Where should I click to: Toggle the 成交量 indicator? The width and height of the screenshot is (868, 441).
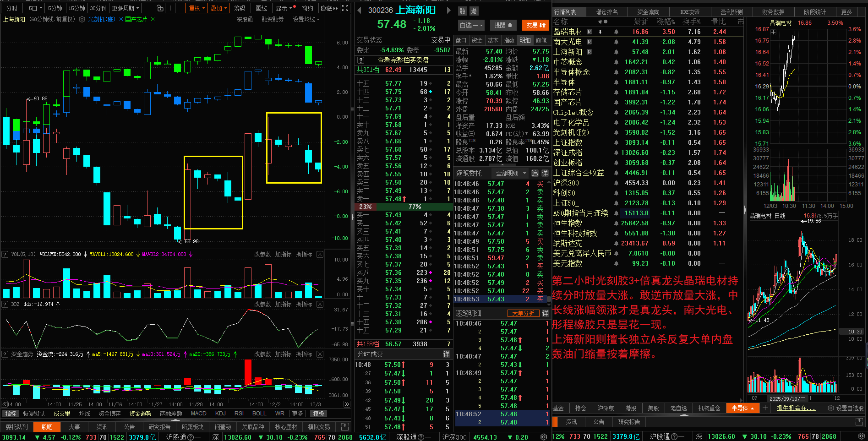point(62,414)
